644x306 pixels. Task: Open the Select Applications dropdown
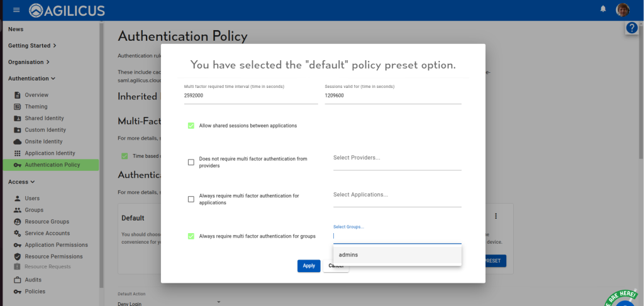[397, 195]
